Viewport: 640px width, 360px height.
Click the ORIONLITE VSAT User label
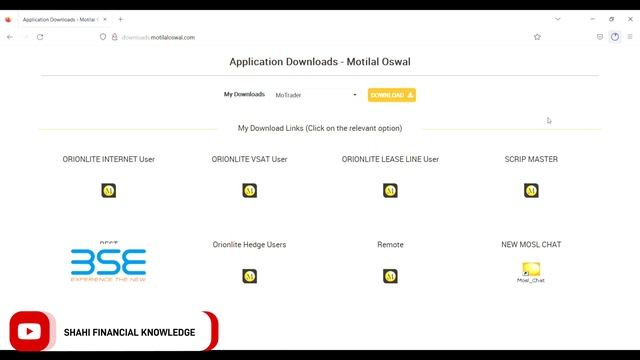[x=249, y=159]
